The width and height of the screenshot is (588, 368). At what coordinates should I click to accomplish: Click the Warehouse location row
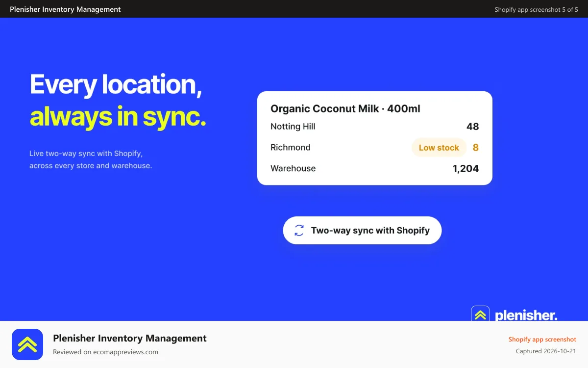click(374, 169)
